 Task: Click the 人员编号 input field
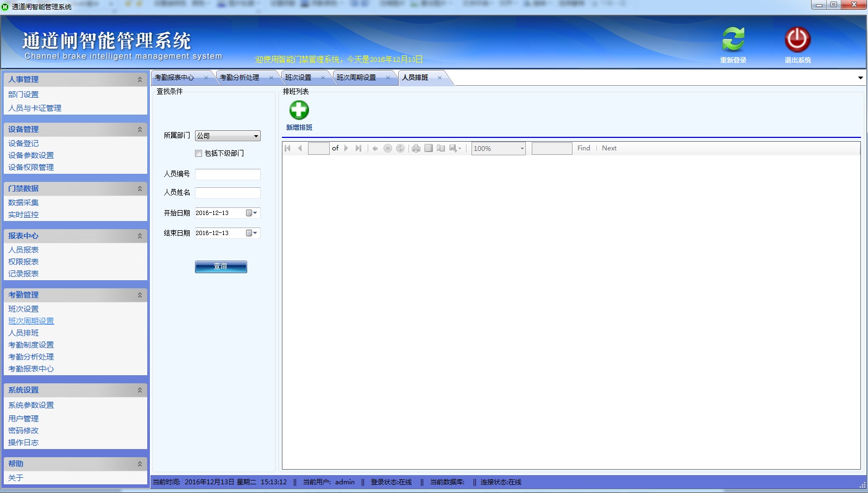click(x=228, y=174)
